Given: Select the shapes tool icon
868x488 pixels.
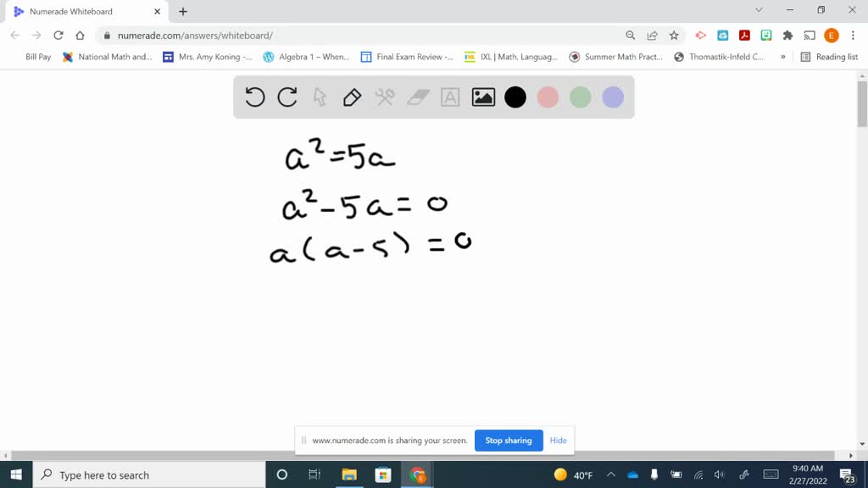Looking at the screenshot, I should (x=384, y=97).
